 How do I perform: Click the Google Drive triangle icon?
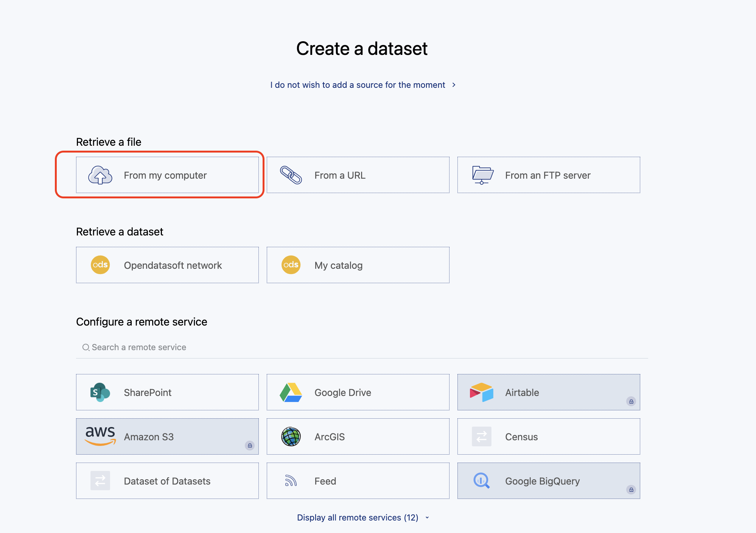tap(291, 393)
